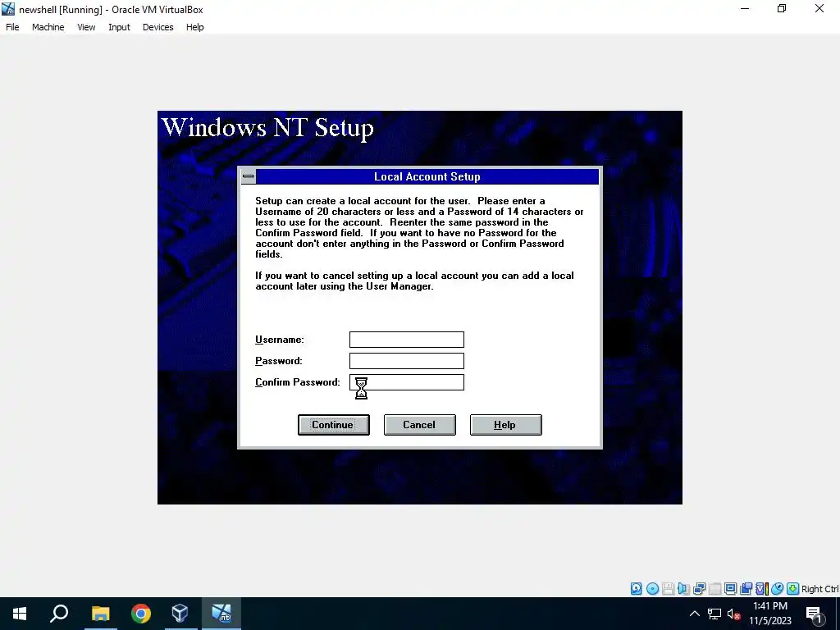Viewport: 840px width, 630px height.
Task: Minimize the VirtualBox window
Action: (745, 8)
